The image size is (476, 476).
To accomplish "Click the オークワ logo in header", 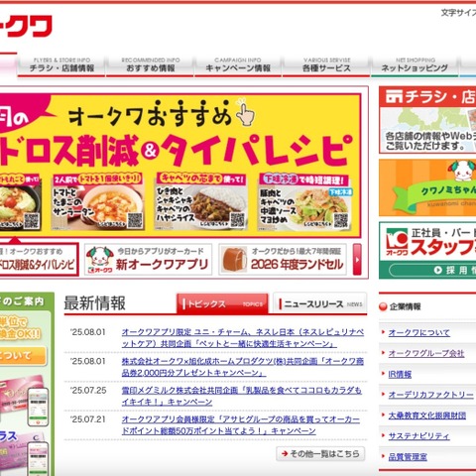I will (26, 26).
